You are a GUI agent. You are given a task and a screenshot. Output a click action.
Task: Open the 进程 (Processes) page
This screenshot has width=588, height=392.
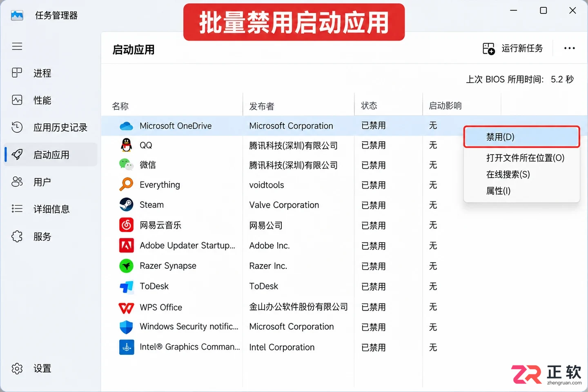(x=51, y=73)
